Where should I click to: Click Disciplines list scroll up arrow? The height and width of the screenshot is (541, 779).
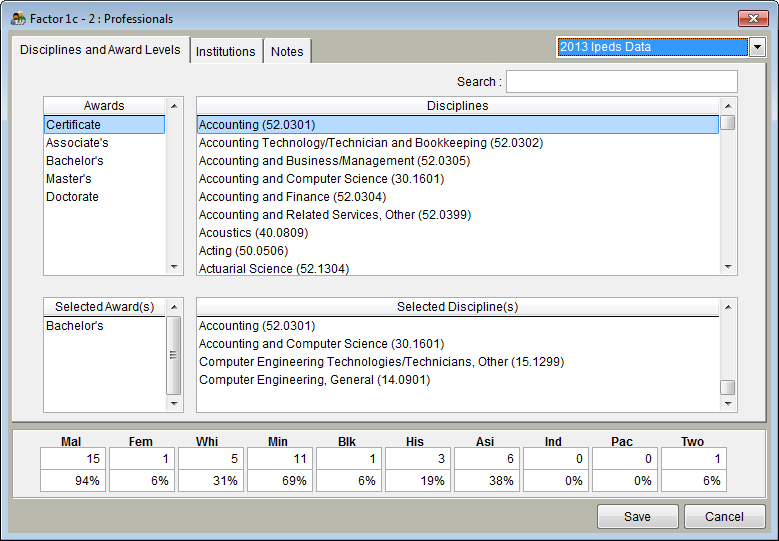point(728,106)
